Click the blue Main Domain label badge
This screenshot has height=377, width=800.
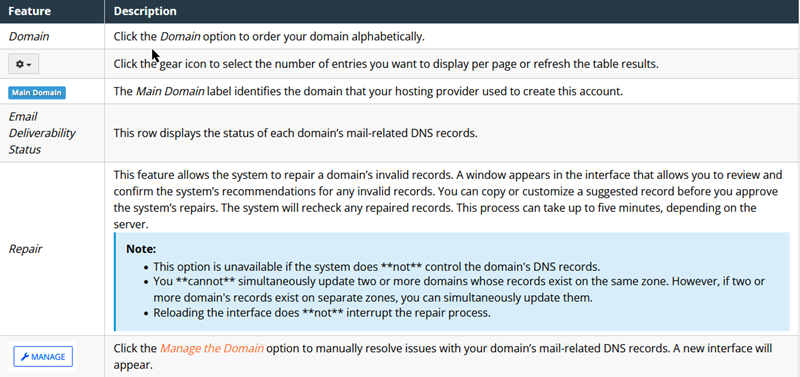point(37,93)
